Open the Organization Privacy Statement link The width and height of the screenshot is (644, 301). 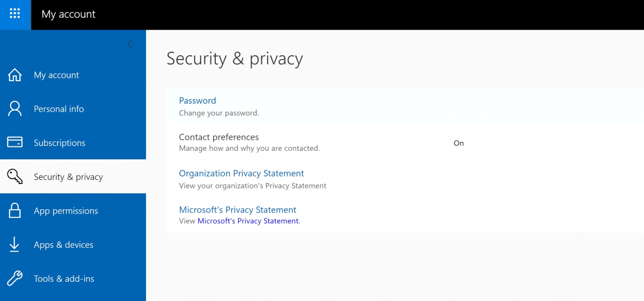(241, 173)
